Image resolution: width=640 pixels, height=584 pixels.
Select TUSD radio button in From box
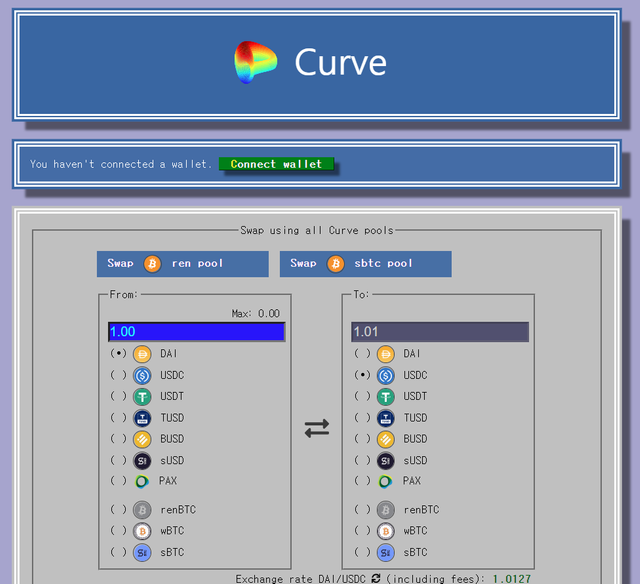click(x=118, y=417)
